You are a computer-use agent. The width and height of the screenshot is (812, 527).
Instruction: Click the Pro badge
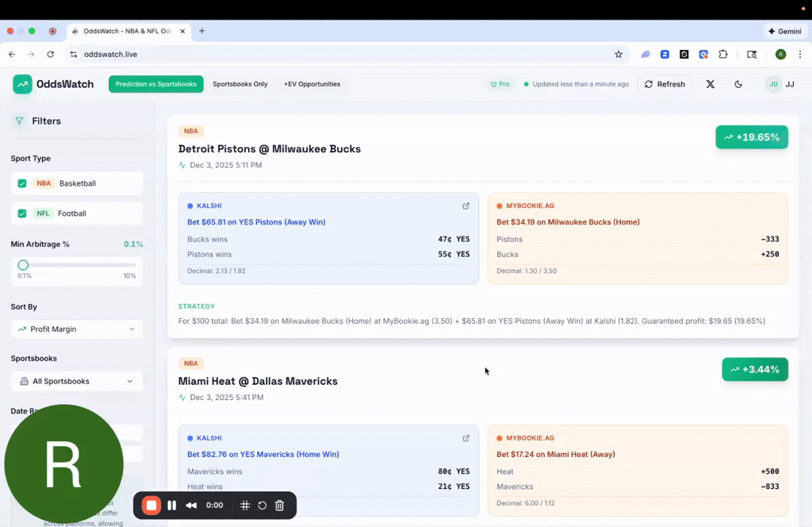(x=500, y=84)
